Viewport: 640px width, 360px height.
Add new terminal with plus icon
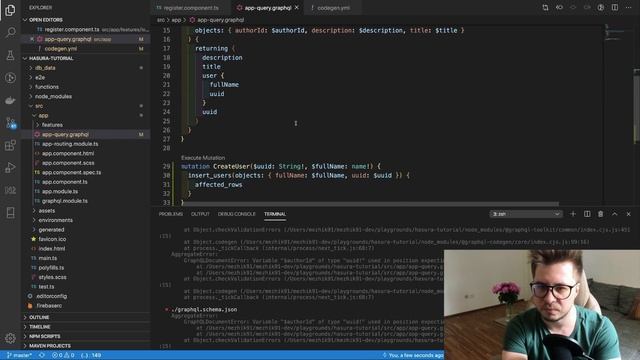coord(573,214)
